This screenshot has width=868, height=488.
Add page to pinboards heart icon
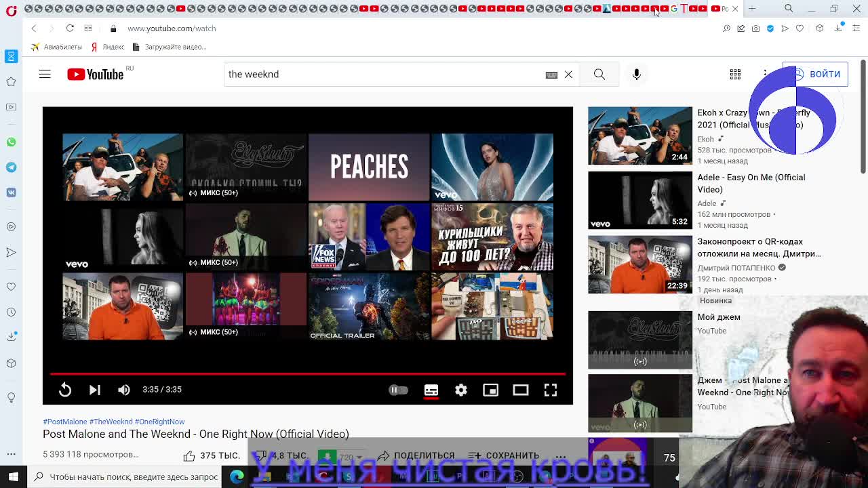(x=800, y=28)
